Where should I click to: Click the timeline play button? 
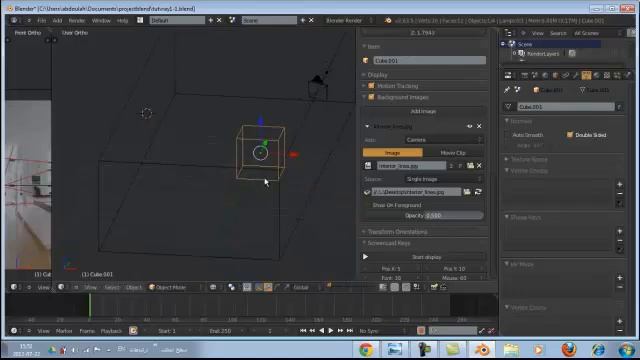click(331, 331)
